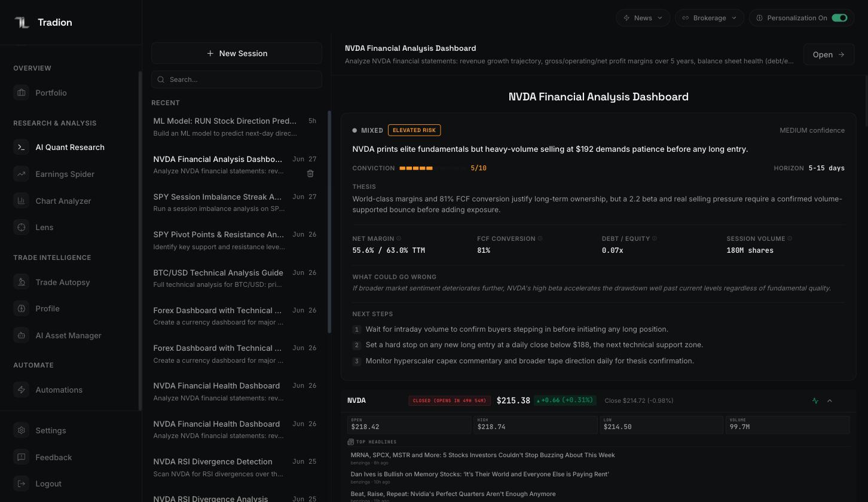
Task: Open Profile icon in sidebar
Action: tap(22, 308)
